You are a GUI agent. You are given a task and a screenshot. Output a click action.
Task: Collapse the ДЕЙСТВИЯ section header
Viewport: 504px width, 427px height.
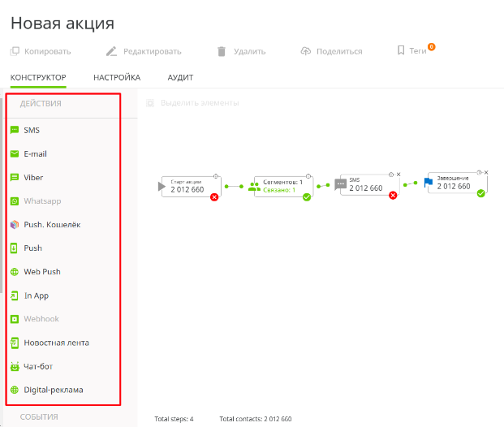pos(41,103)
